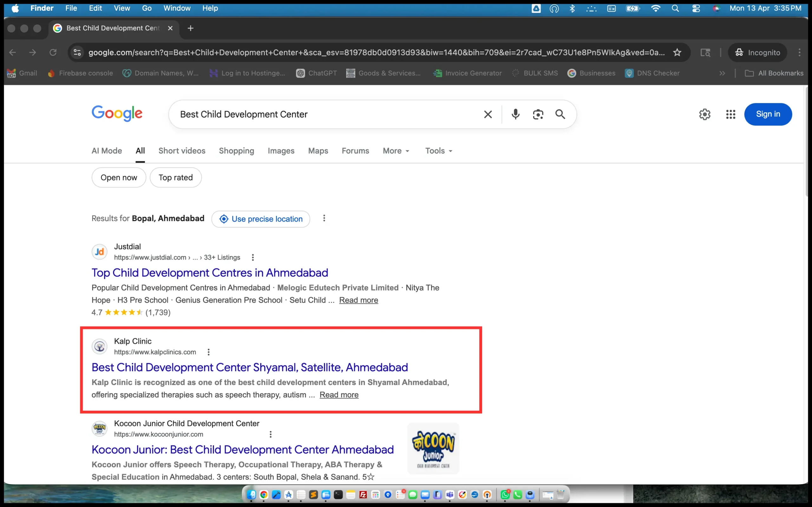
Task: Bookmark this page with star icon
Action: tap(677, 52)
